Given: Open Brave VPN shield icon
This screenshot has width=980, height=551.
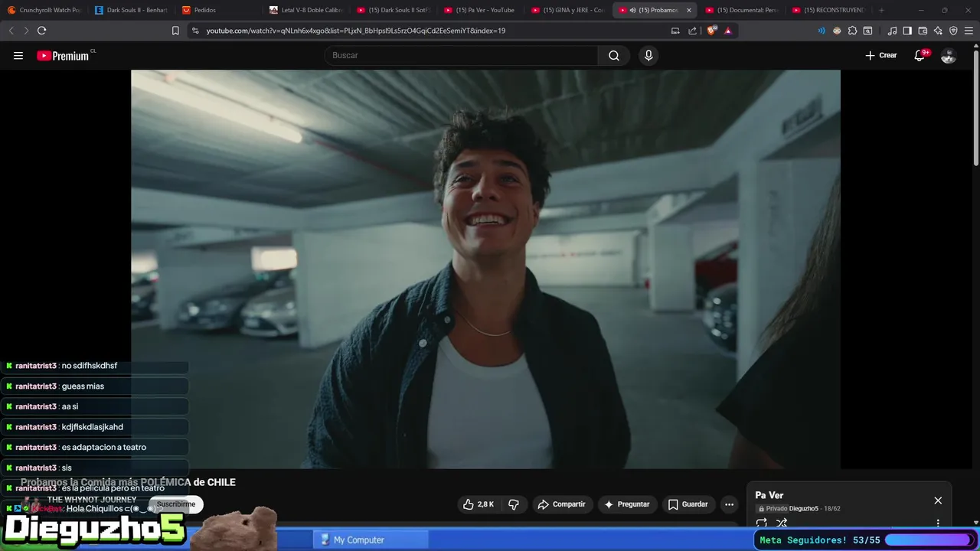Looking at the screenshot, I should click(x=953, y=31).
